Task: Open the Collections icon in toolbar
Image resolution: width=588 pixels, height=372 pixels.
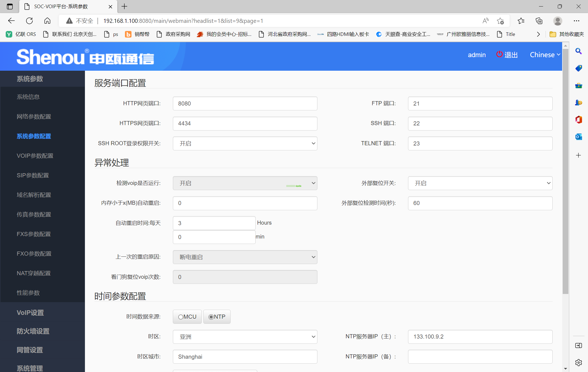Action: pyautogui.click(x=539, y=21)
